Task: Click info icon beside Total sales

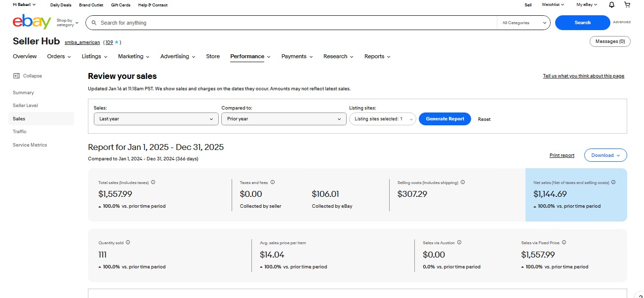Action: pos(153,182)
